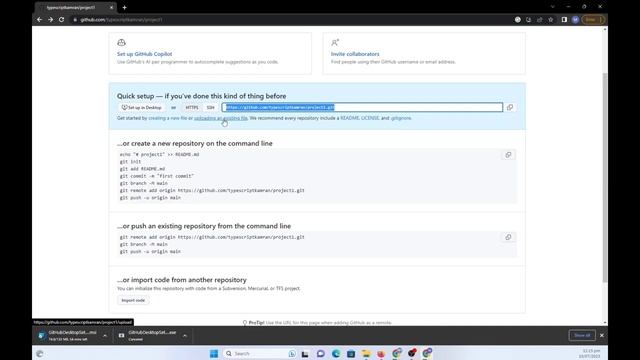Screen dimensions: 640x360
Task: Open the Widgets icon in taskbar corner
Action: (x=40, y=353)
